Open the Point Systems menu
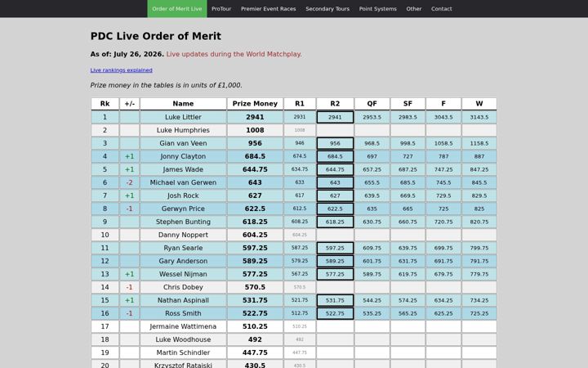The height and width of the screenshot is (368, 588). click(377, 9)
